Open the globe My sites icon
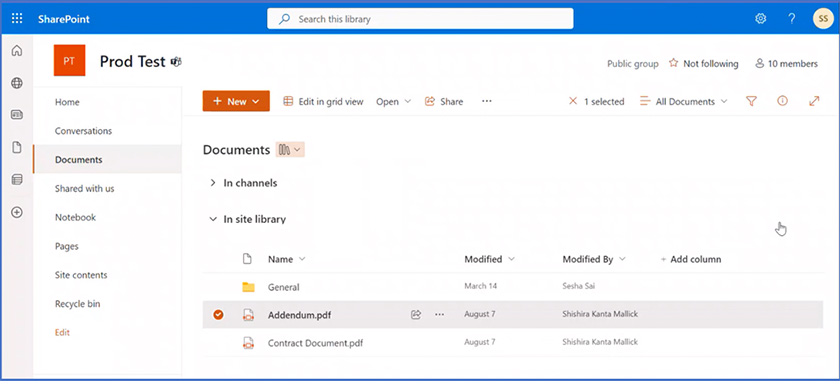The height and width of the screenshot is (390, 840). pyautogui.click(x=17, y=83)
